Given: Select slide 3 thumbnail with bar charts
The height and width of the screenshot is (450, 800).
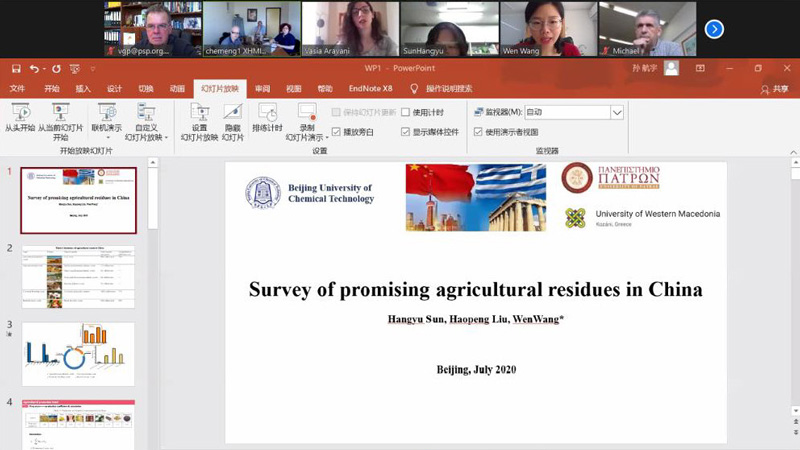Looking at the screenshot, I should tap(78, 353).
